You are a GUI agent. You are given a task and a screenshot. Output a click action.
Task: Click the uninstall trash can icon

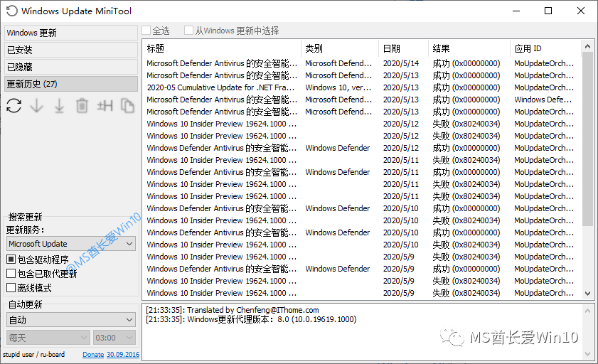pos(82,106)
